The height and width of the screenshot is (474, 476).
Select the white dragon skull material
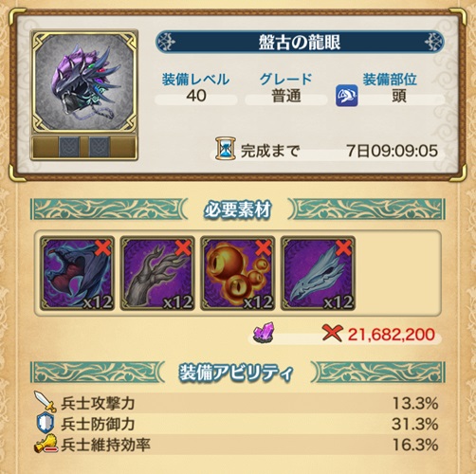318,273
